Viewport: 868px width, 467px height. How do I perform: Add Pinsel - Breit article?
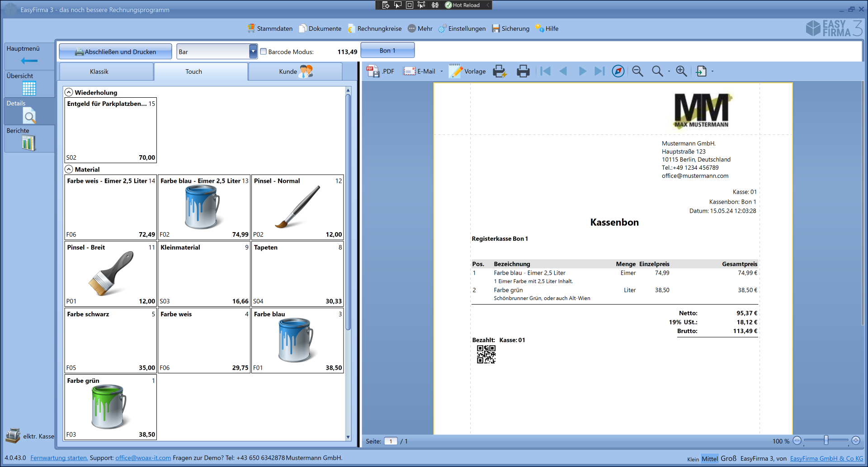[111, 274]
